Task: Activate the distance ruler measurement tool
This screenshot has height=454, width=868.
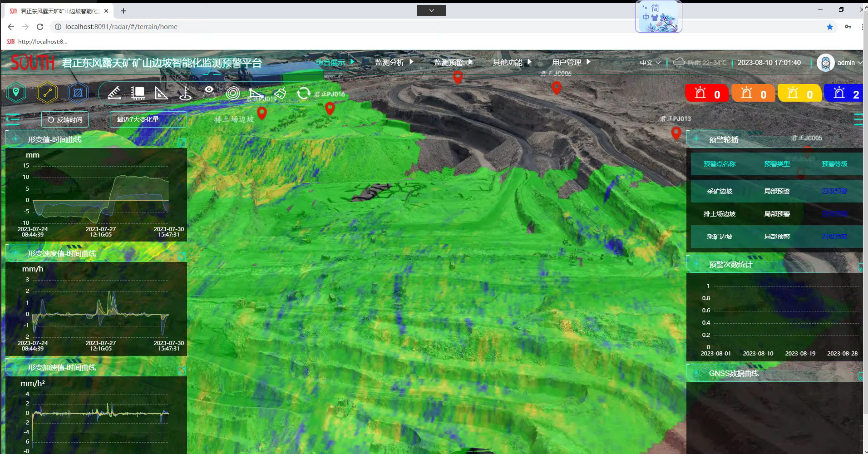Action: tap(114, 93)
